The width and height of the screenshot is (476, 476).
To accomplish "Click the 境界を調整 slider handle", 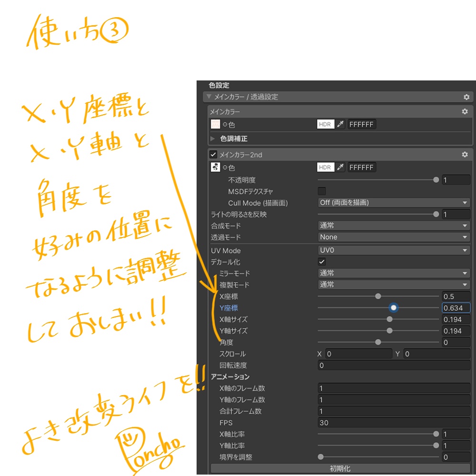I will (320, 457).
